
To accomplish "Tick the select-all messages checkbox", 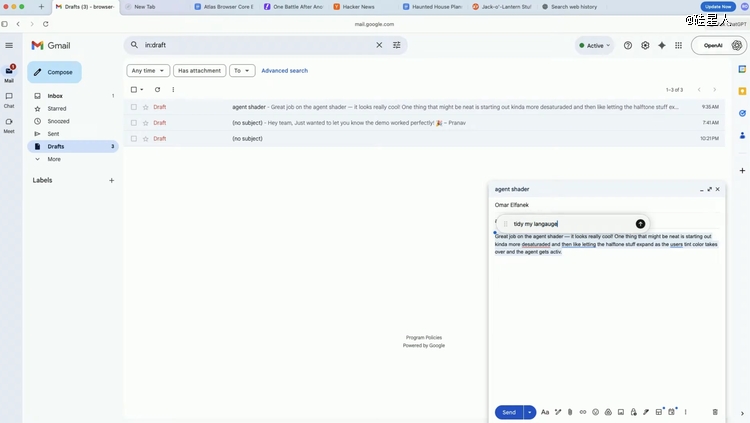I will coord(134,90).
